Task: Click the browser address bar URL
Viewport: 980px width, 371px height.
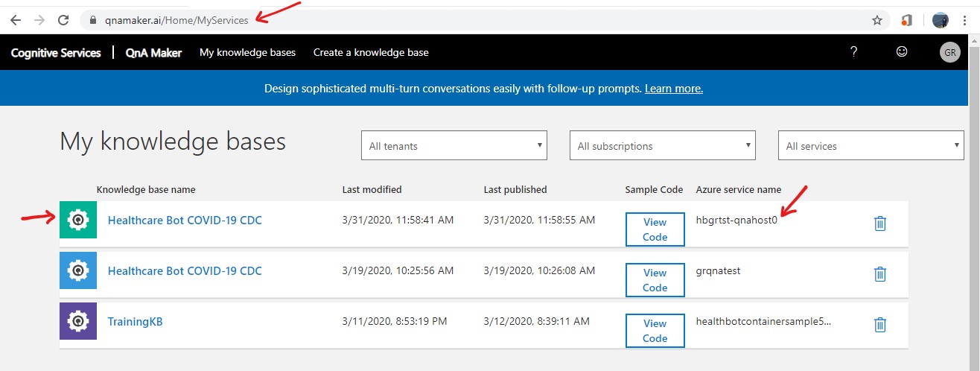Action: (x=177, y=20)
